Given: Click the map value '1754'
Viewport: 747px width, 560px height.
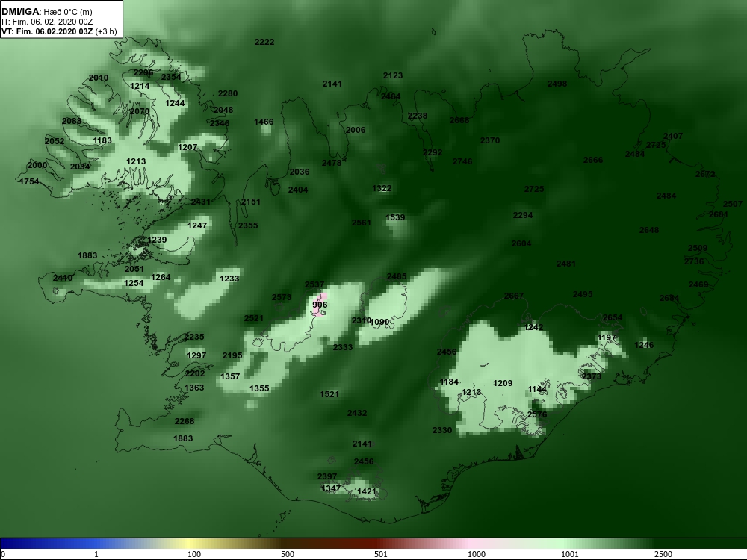Looking at the screenshot, I should coord(30,181).
